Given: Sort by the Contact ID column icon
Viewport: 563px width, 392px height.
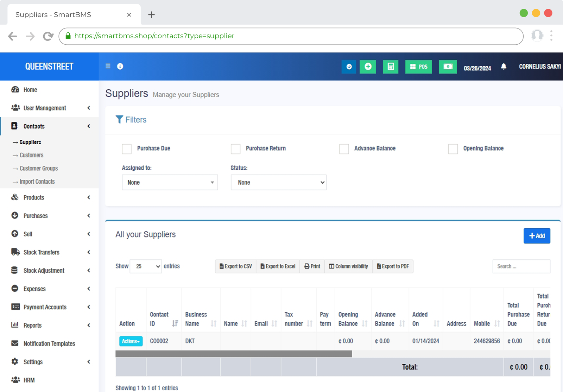Looking at the screenshot, I should coord(175,323).
